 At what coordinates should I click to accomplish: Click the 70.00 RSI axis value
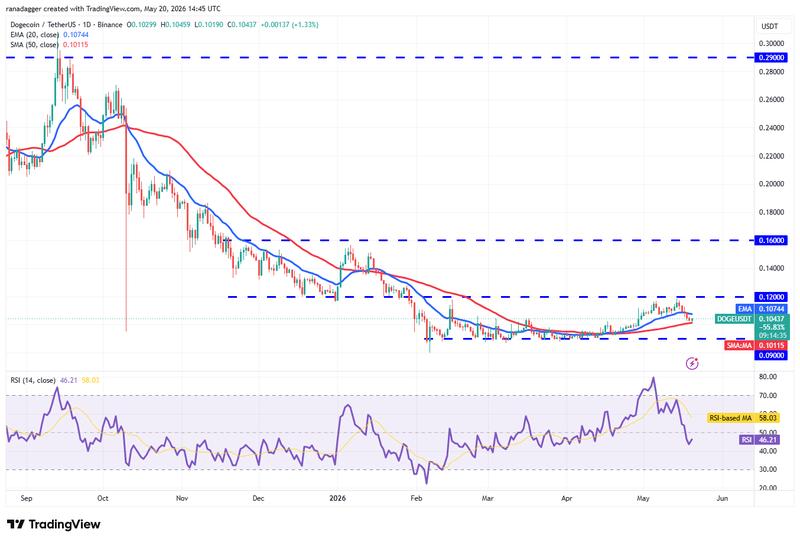768,396
